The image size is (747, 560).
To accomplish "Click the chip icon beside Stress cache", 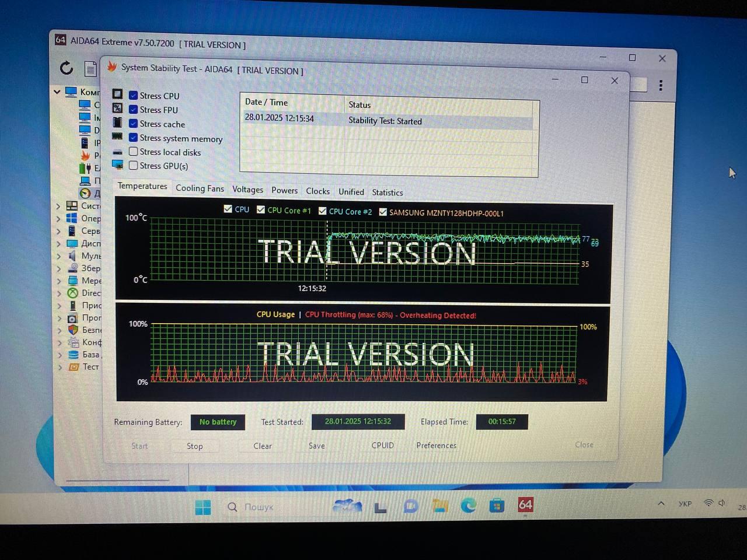I will click(117, 122).
